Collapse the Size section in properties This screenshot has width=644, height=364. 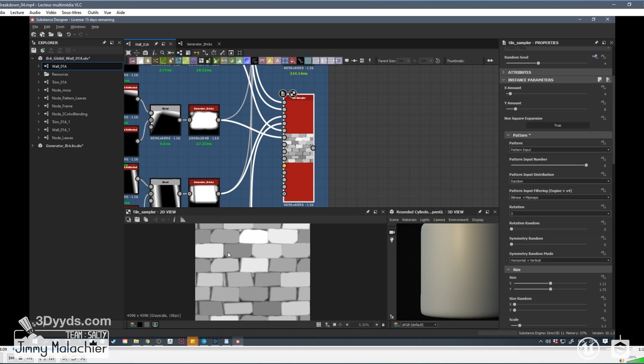(x=508, y=269)
